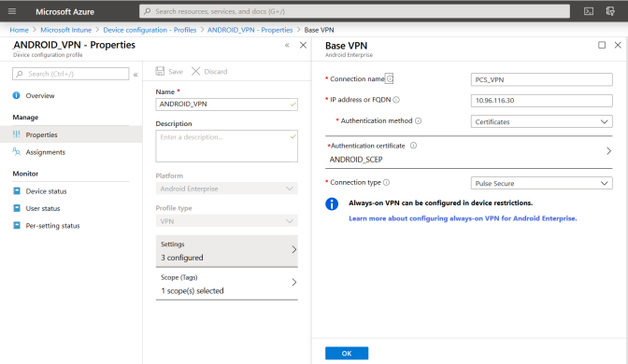Expand Authentication certificate ANDROID_SCEP row
Image resolution: width=628 pixels, height=364 pixels.
tap(468, 153)
